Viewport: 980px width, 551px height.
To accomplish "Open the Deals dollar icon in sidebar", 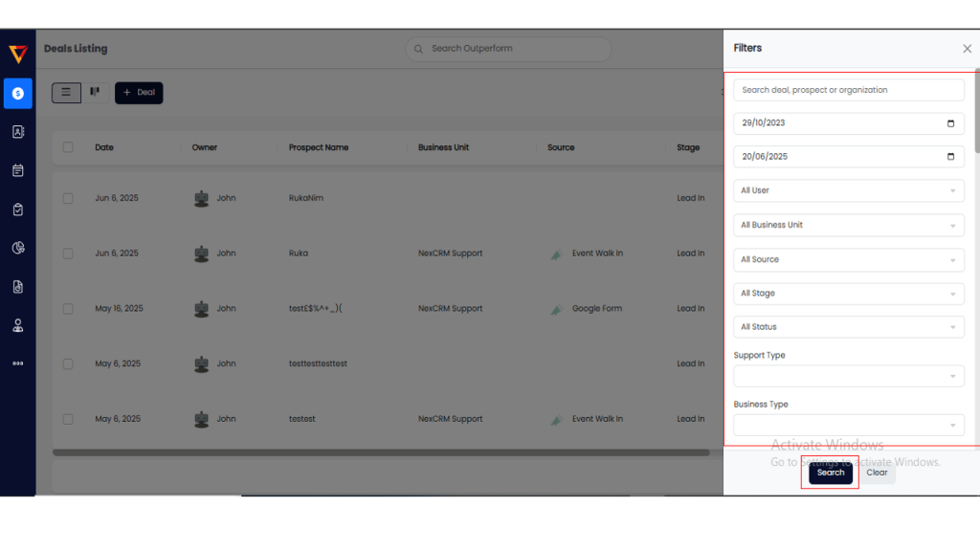I will pyautogui.click(x=17, y=93).
